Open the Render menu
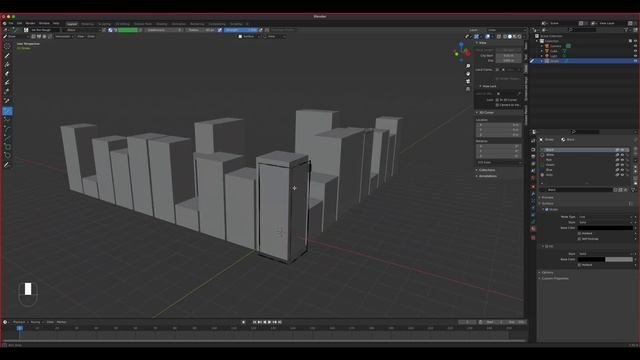This screenshot has height=360, width=640. point(31,23)
